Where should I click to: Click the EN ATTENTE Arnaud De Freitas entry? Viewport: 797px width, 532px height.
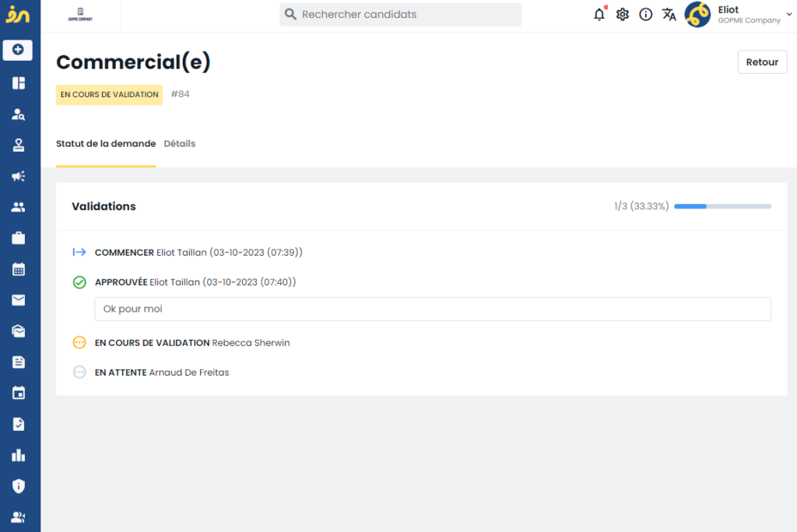pos(162,373)
